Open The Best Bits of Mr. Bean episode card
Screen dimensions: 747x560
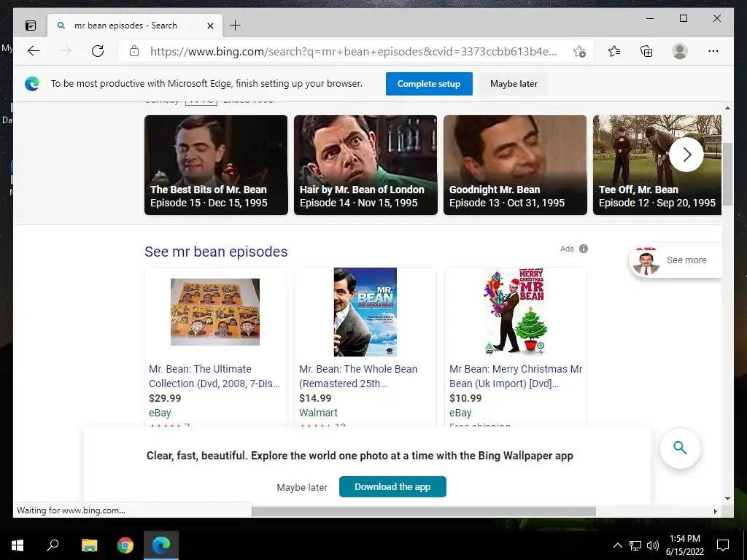click(x=216, y=165)
